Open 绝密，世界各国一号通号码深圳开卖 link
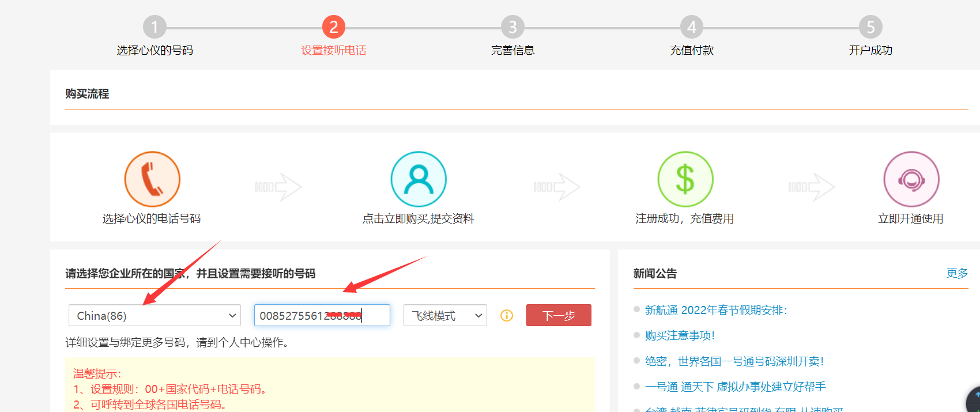The image size is (980, 412). click(734, 361)
